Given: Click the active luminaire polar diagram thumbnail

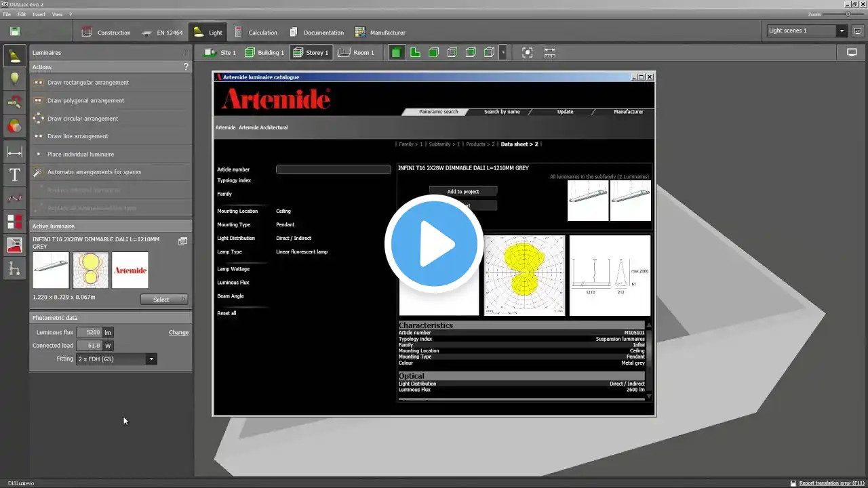Looking at the screenshot, I should click(90, 270).
